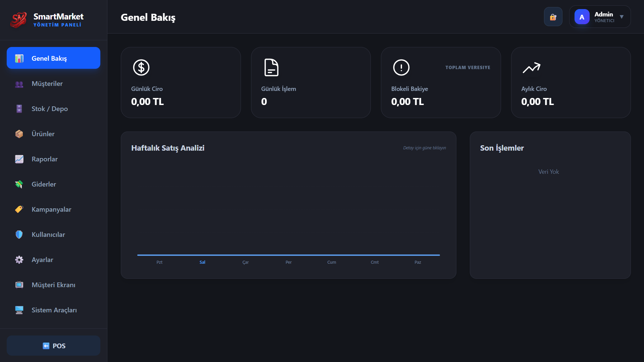Click the trend arrow icon on Aylık Ciro card
Image resolution: width=644 pixels, height=362 pixels.
[532, 68]
